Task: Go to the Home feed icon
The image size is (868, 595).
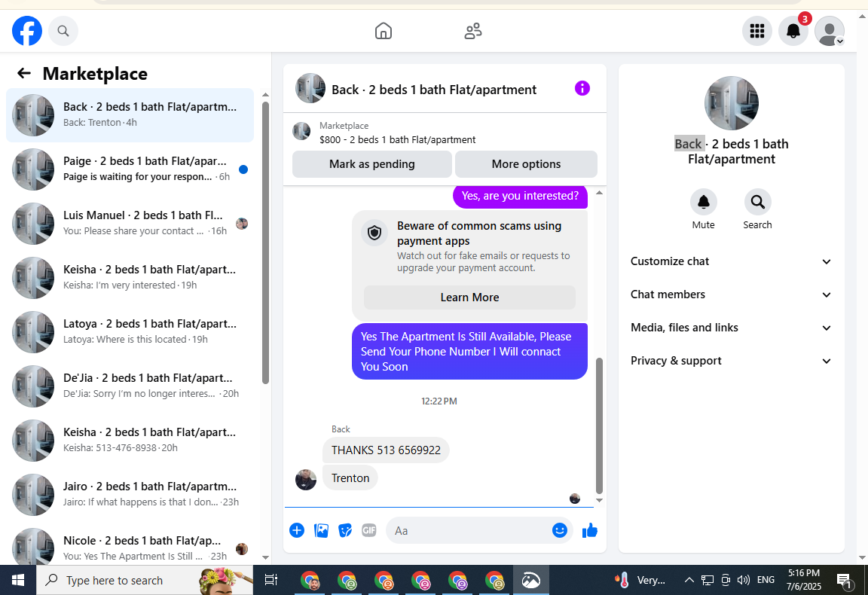Action: coord(383,31)
